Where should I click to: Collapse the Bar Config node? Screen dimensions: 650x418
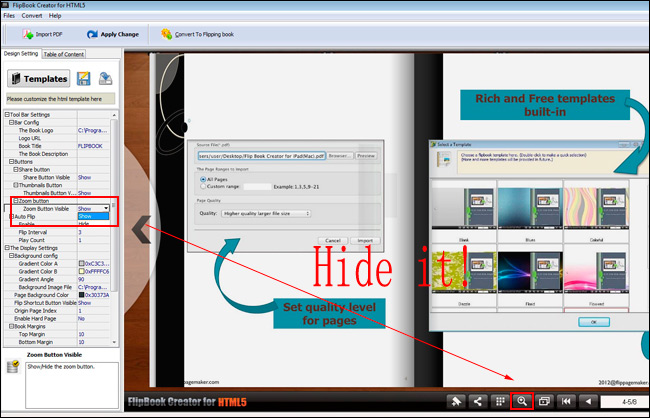pyautogui.click(x=12, y=122)
